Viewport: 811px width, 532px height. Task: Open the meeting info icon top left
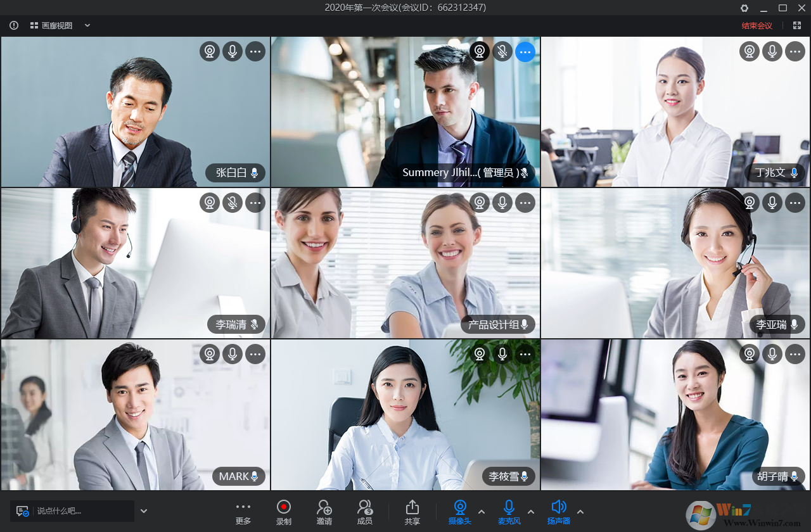point(14,25)
